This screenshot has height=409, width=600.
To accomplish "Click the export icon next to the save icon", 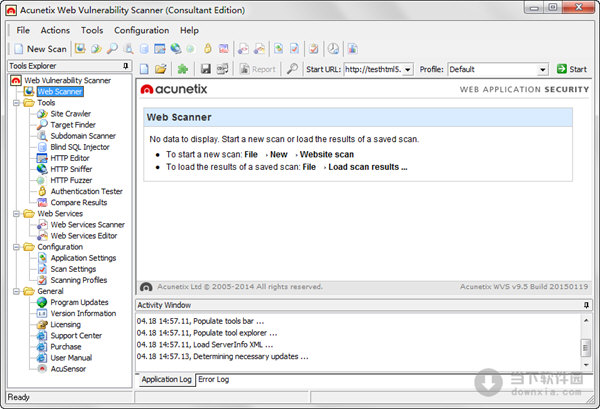I will pyautogui.click(x=222, y=69).
